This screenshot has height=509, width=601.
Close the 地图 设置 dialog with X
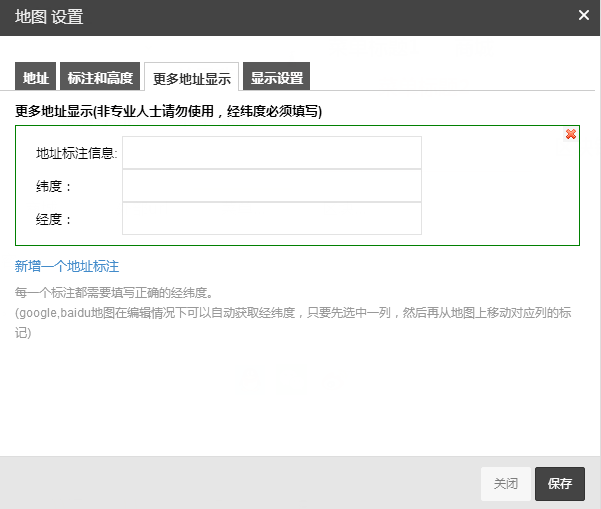click(584, 15)
